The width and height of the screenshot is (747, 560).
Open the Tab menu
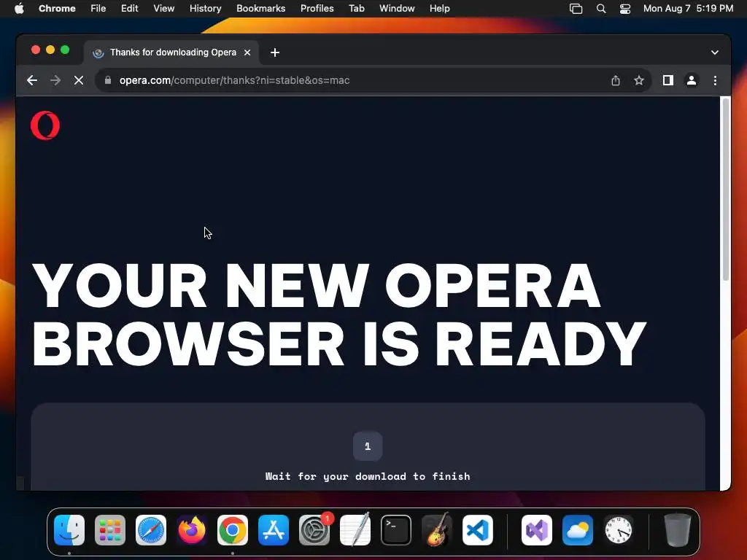coord(356,9)
